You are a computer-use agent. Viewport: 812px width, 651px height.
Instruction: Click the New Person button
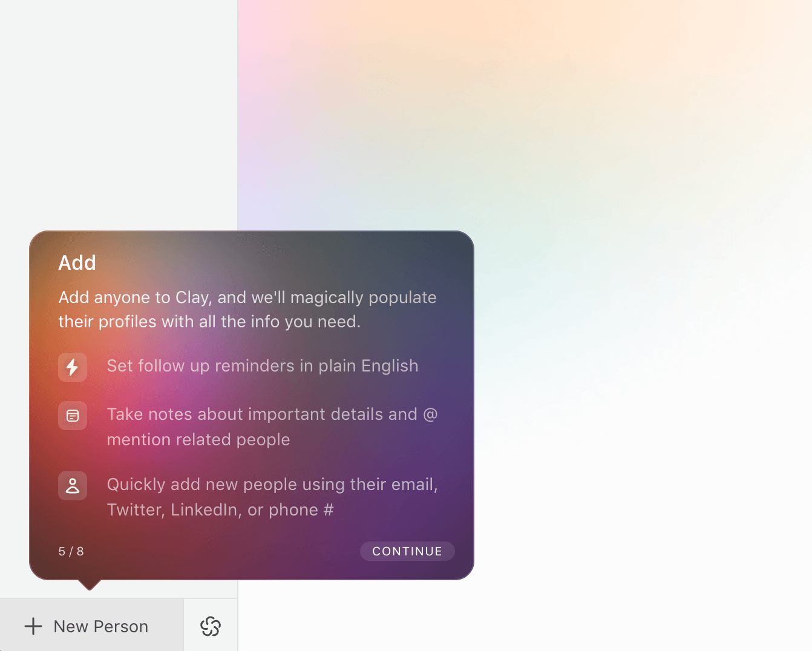point(91,626)
